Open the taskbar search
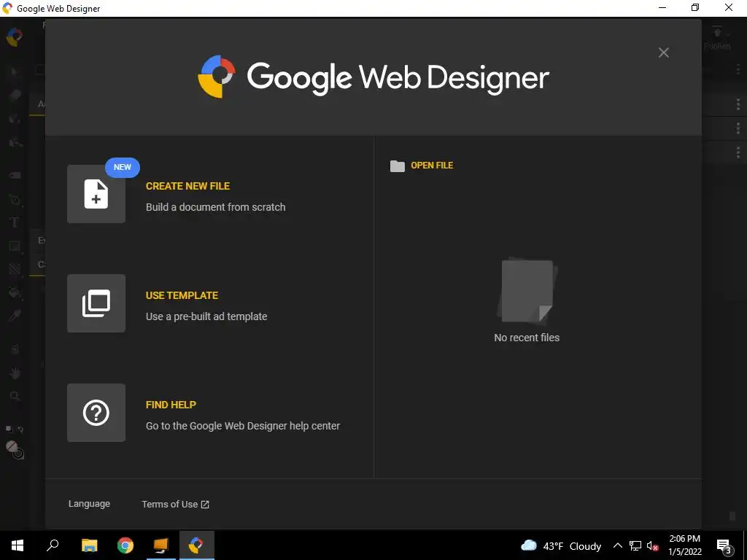Screen dimensions: 747x560 pos(53,545)
